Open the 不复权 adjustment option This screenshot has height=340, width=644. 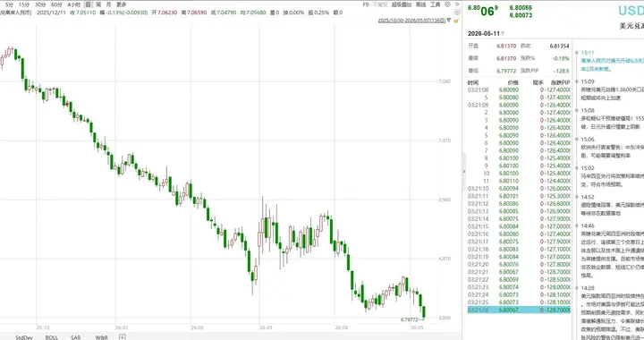(x=380, y=4)
